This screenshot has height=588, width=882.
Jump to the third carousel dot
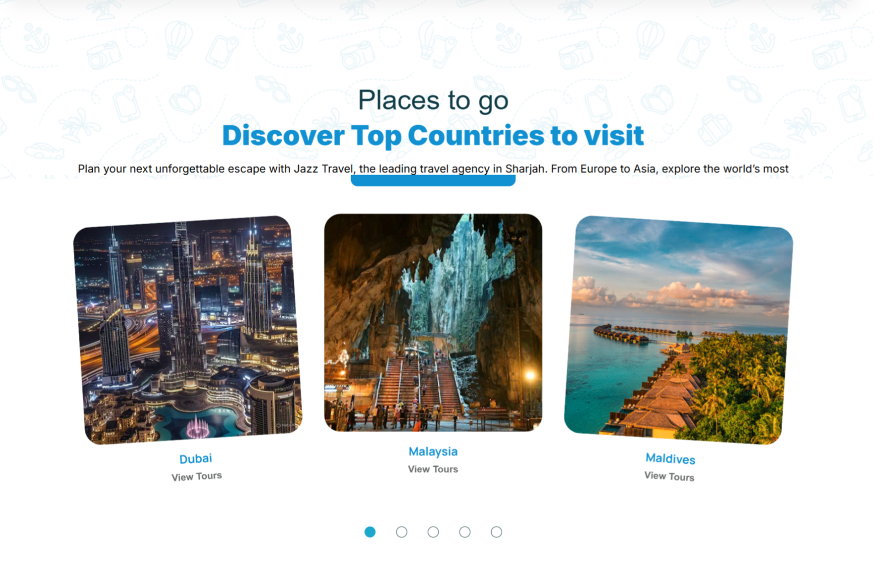pyautogui.click(x=433, y=532)
